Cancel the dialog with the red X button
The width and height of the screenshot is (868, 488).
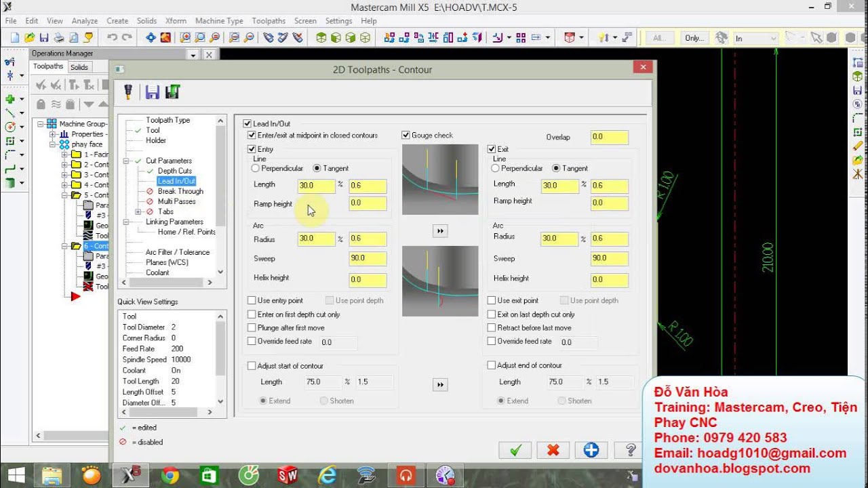pyautogui.click(x=553, y=450)
